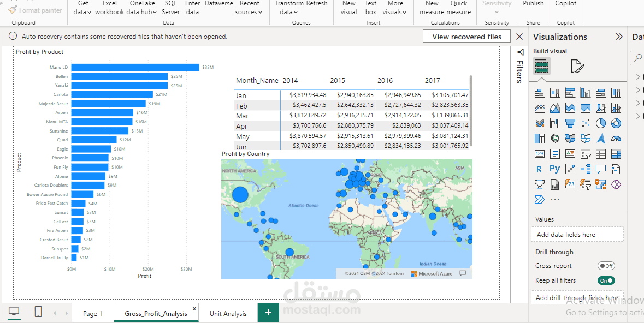This screenshot has height=323, width=644.
Task: Click the matrix table vertical scrollbar
Action: click(471, 110)
